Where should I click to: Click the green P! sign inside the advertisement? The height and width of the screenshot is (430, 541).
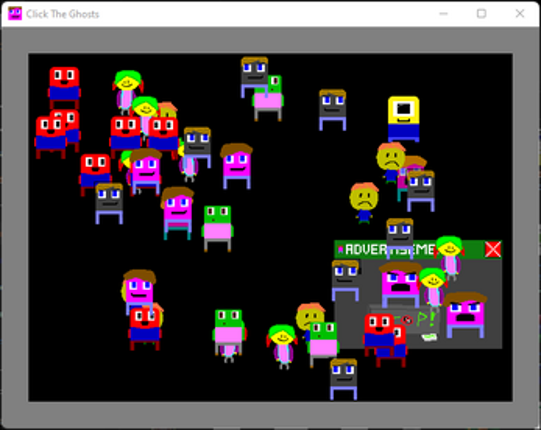[x=426, y=319]
